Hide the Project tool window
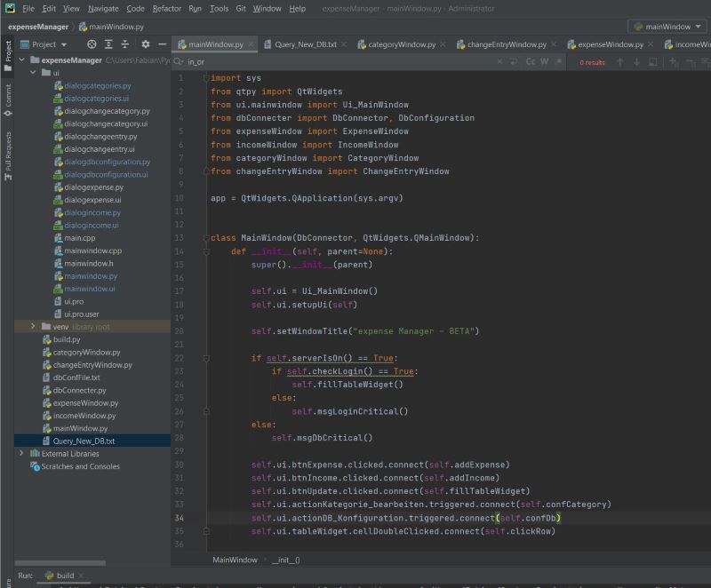Viewport: 711px width, 588px height. tap(162, 44)
